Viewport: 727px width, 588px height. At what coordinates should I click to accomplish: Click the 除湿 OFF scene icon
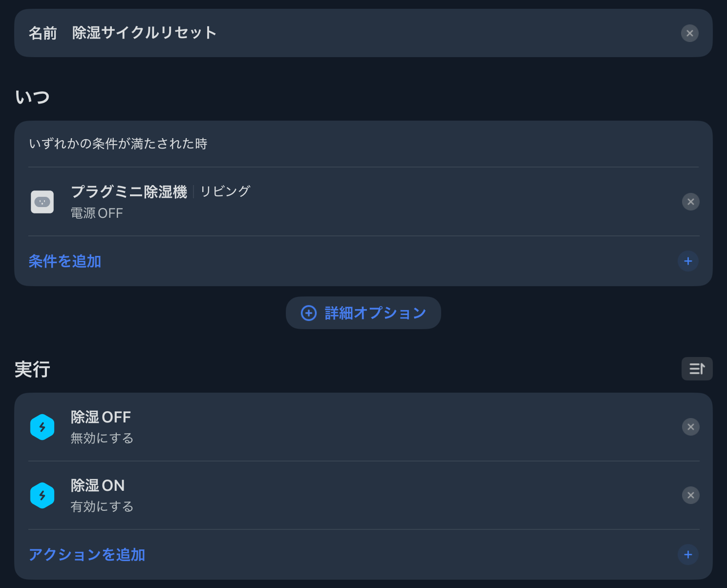[43, 427]
